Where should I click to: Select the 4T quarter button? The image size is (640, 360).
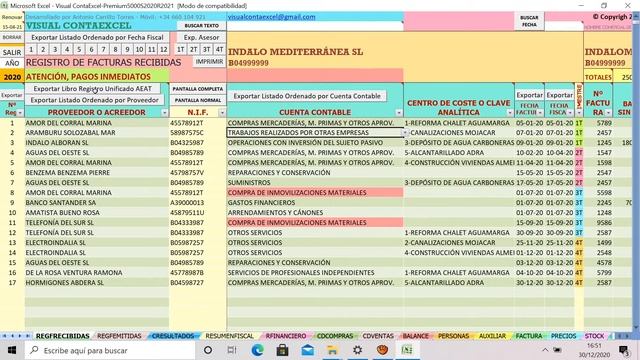pos(220,49)
